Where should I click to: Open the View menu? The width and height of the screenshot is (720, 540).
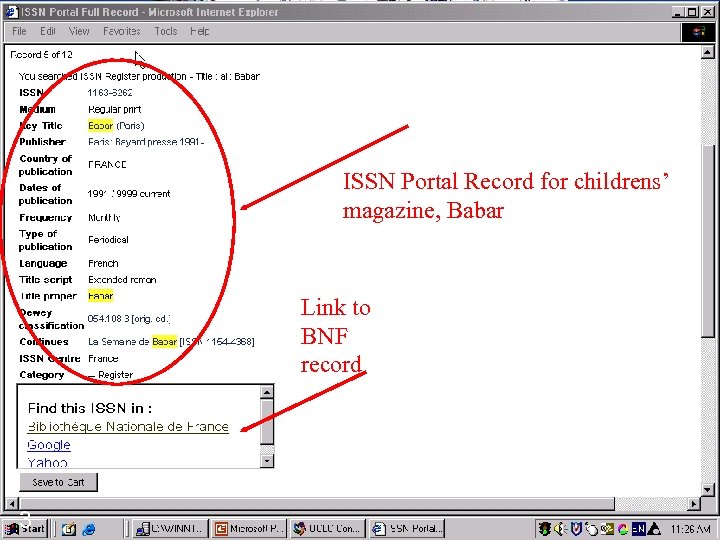[79, 31]
